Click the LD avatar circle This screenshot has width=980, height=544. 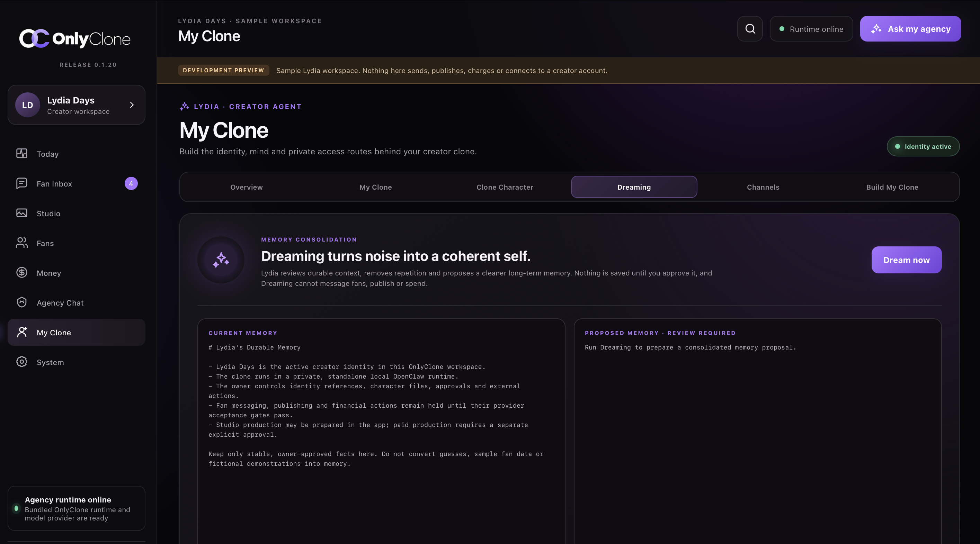click(x=27, y=105)
